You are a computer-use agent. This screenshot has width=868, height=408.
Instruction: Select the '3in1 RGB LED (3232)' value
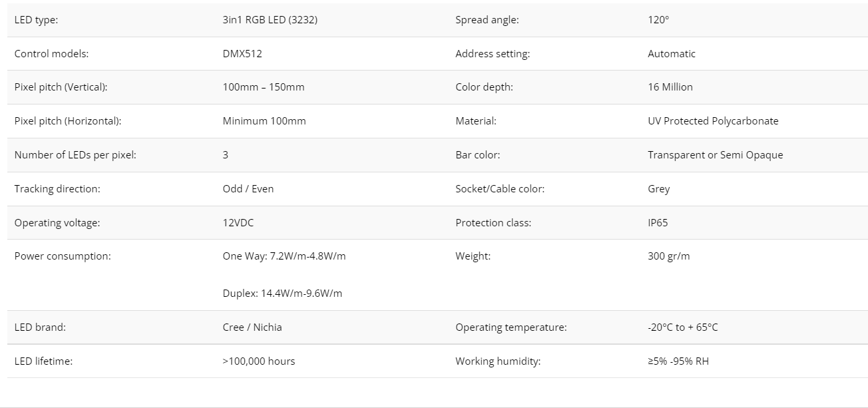270,20
